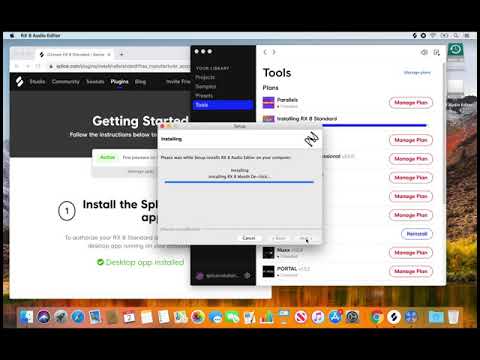
Task: Open the Sounds website menu item
Action: [x=95, y=82]
